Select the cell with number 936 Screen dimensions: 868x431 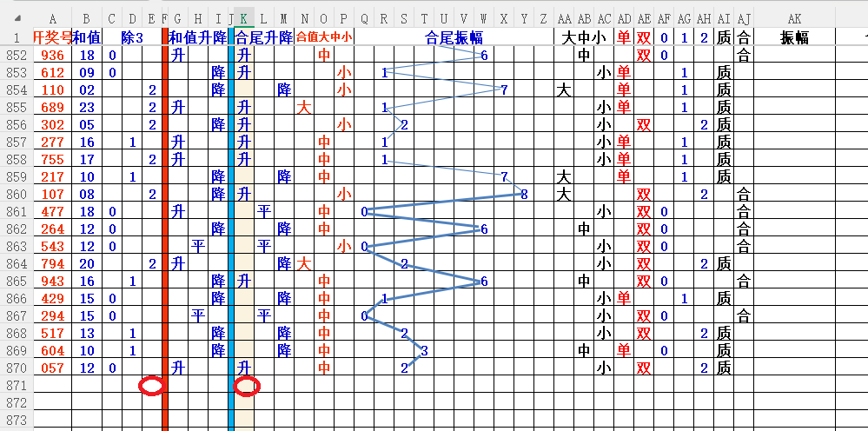(53, 56)
